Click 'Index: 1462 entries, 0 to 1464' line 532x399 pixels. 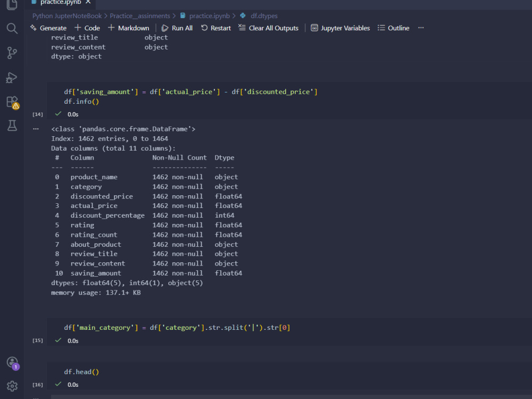tap(109, 138)
